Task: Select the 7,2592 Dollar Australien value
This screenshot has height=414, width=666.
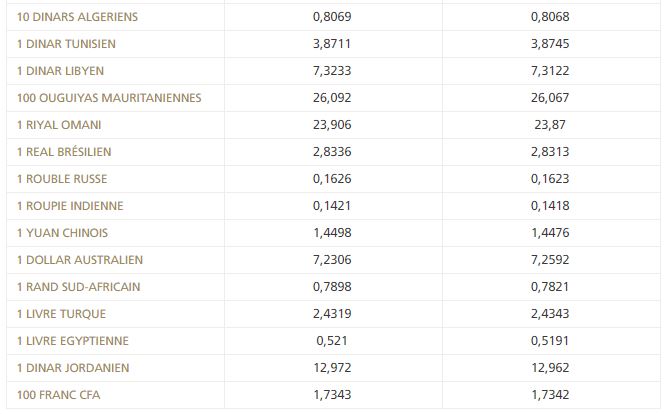Action: pos(553,260)
